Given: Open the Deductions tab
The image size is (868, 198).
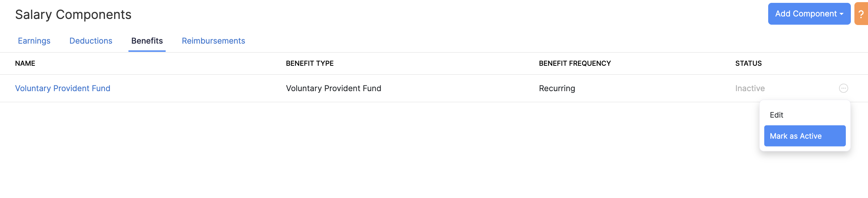Looking at the screenshot, I should (x=91, y=41).
